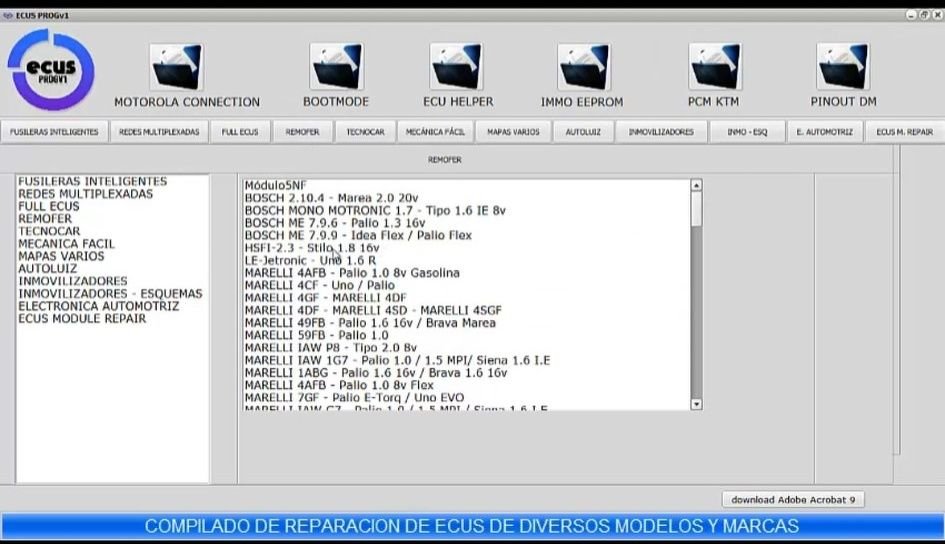This screenshot has height=544, width=945.
Task: Select the TECNOCAR tab button
Action: pos(365,132)
